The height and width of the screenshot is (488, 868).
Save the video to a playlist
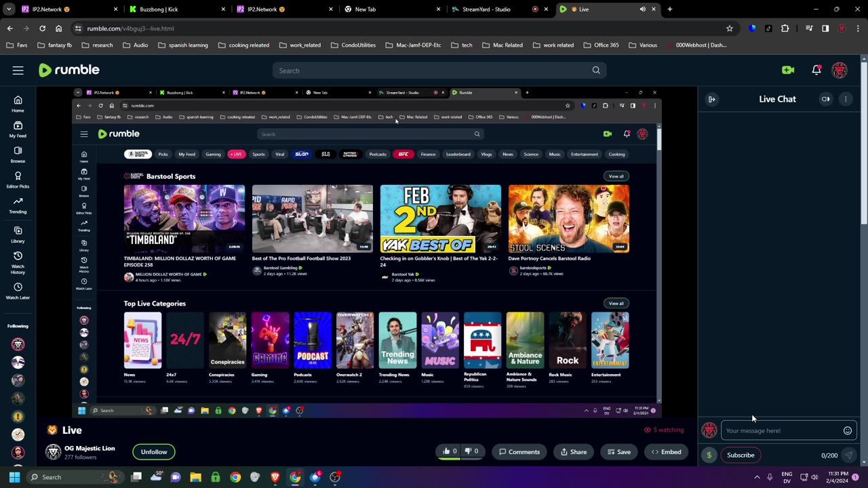(x=618, y=452)
